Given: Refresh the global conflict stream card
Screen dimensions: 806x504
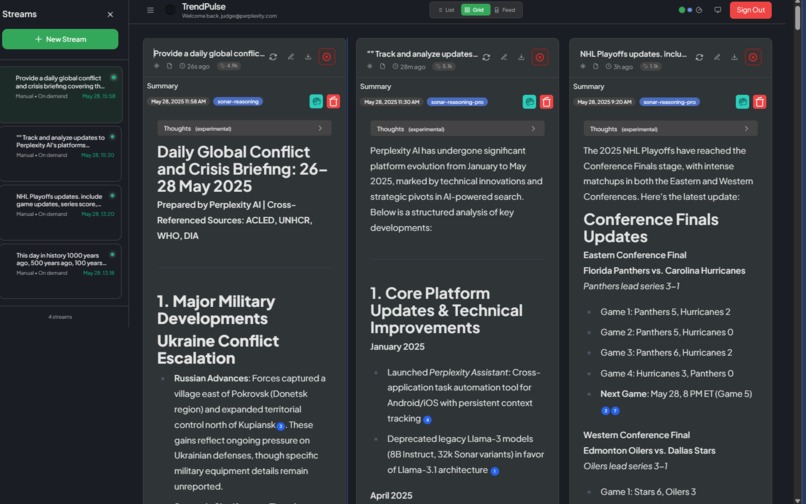Looking at the screenshot, I should 273,57.
